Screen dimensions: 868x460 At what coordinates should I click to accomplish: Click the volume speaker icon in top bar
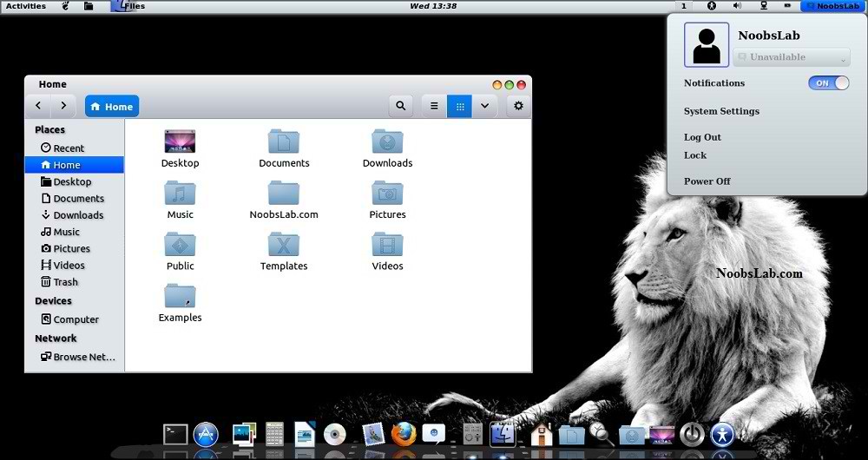(x=737, y=5)
